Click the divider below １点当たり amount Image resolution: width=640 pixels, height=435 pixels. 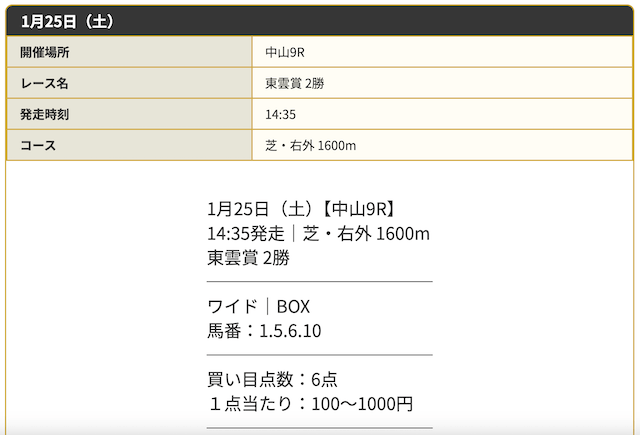coord(320,428)
